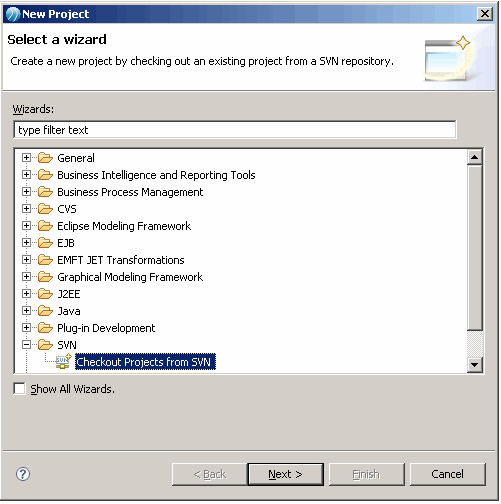
Task: Click the Plug-in Development folder icon
Action: [x=45, y=328]
